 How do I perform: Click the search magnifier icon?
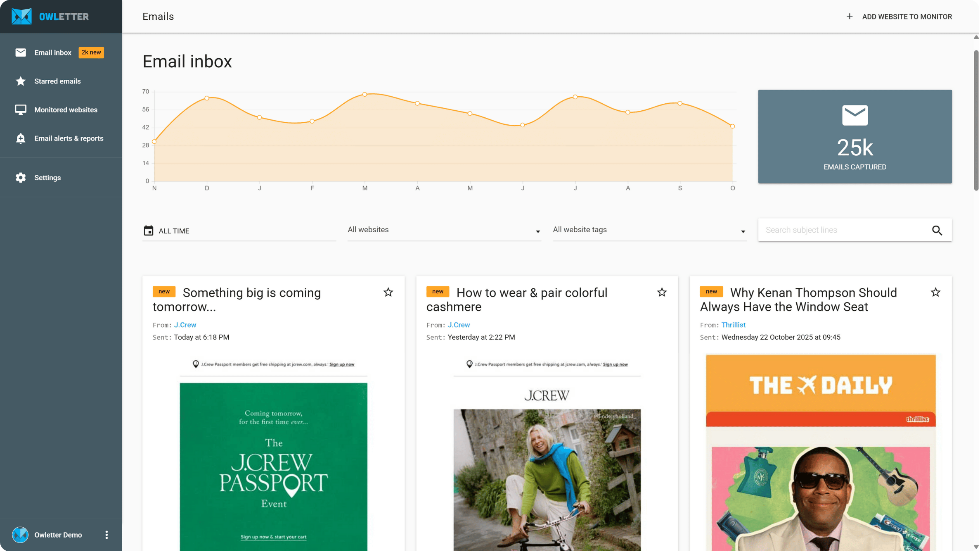(x=937, y=231)
